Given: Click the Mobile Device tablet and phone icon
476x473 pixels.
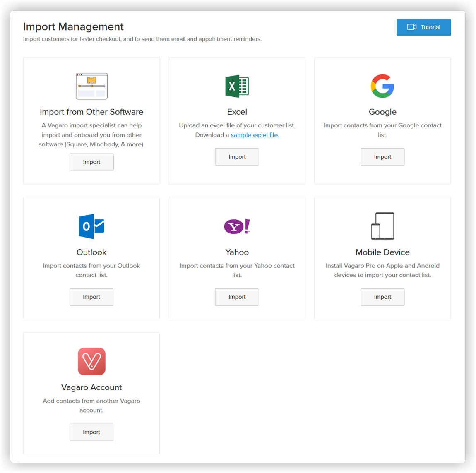Looking at the screenshot, I should 382,226.
